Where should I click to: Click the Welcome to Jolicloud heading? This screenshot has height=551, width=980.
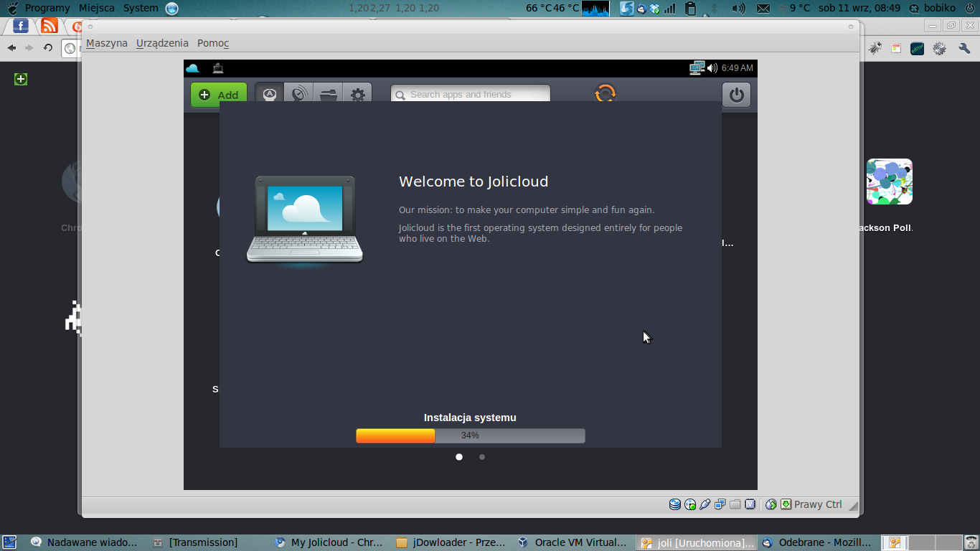point(473,182)
